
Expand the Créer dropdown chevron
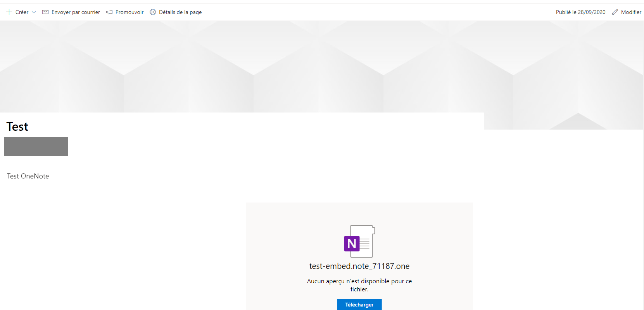point(34,12)
